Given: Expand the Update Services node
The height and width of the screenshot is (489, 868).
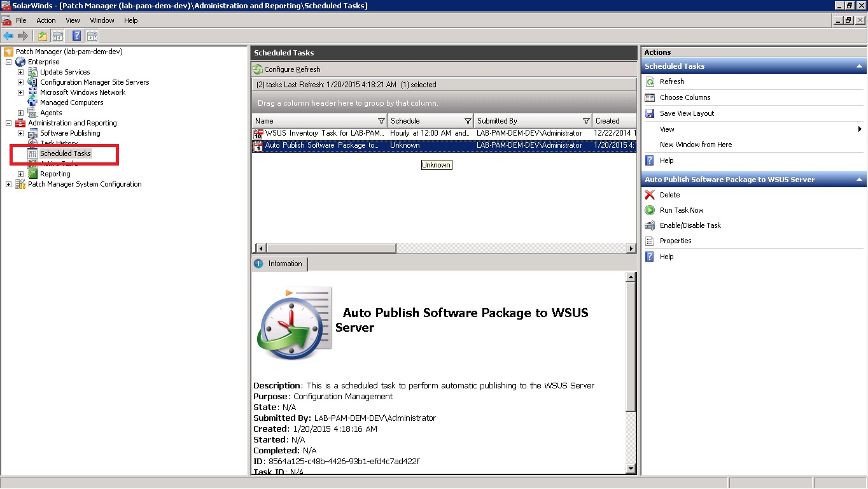Looking at the screenshot, I should click(x=20, y=72).
